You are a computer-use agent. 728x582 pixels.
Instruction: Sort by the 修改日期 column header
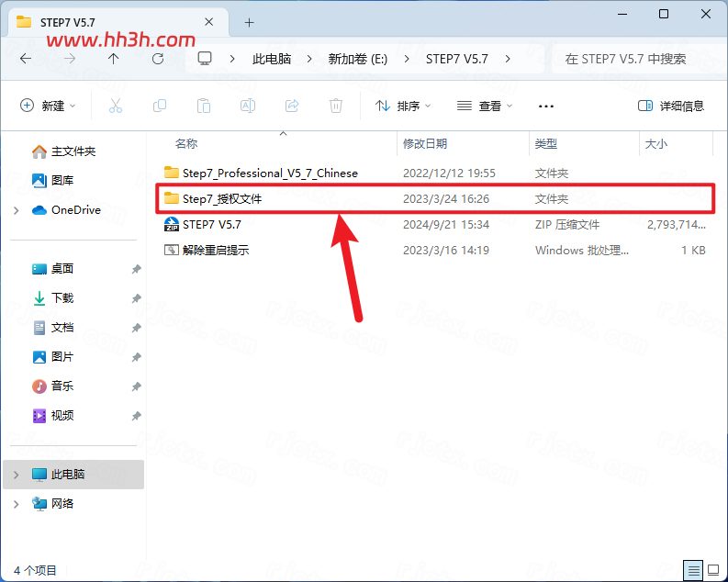425,144
